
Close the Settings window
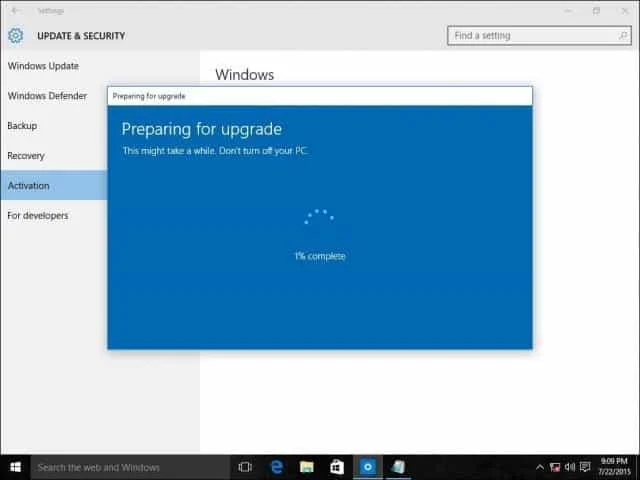pos(624,11)
